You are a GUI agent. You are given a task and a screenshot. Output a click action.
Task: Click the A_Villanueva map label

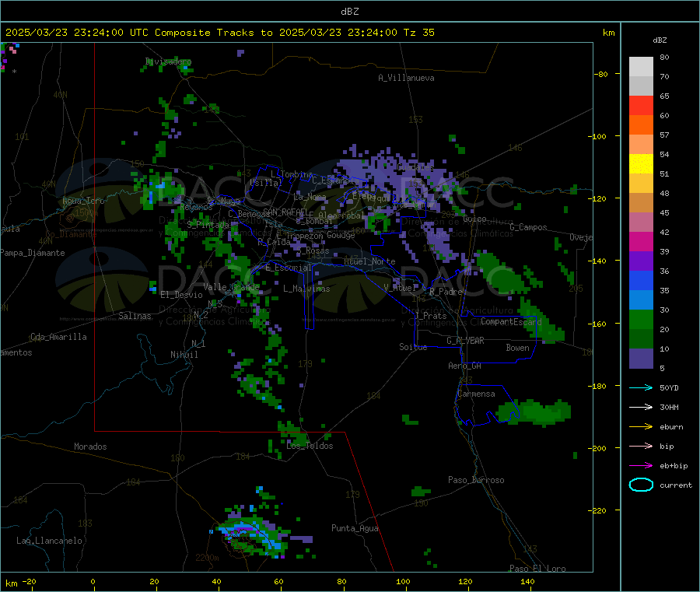406,78
